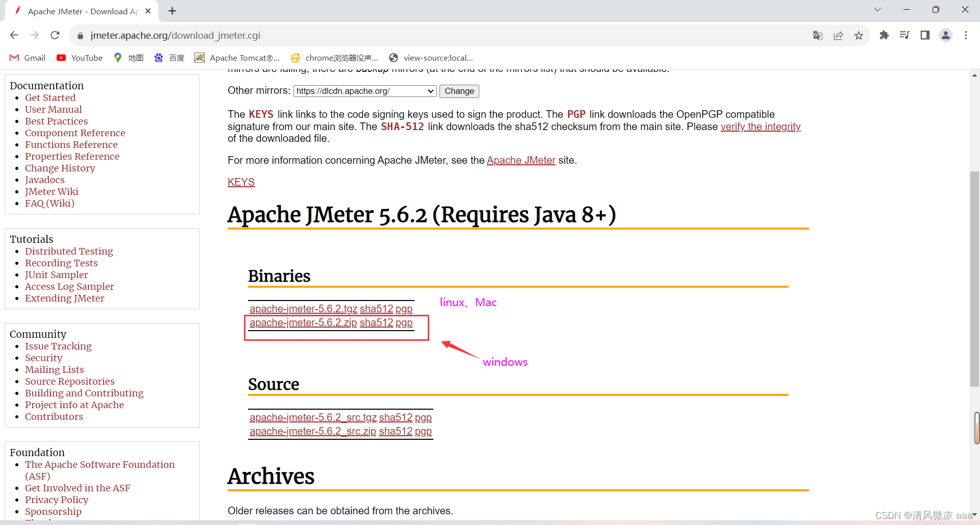Reload the JMeter download page
Screen dimensions: 980x525
(55, 35)
